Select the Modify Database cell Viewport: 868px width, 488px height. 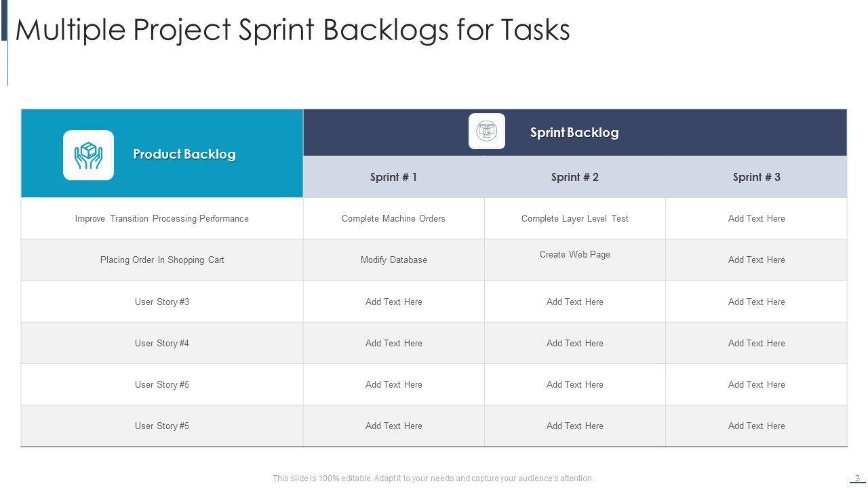click(393, 260)
